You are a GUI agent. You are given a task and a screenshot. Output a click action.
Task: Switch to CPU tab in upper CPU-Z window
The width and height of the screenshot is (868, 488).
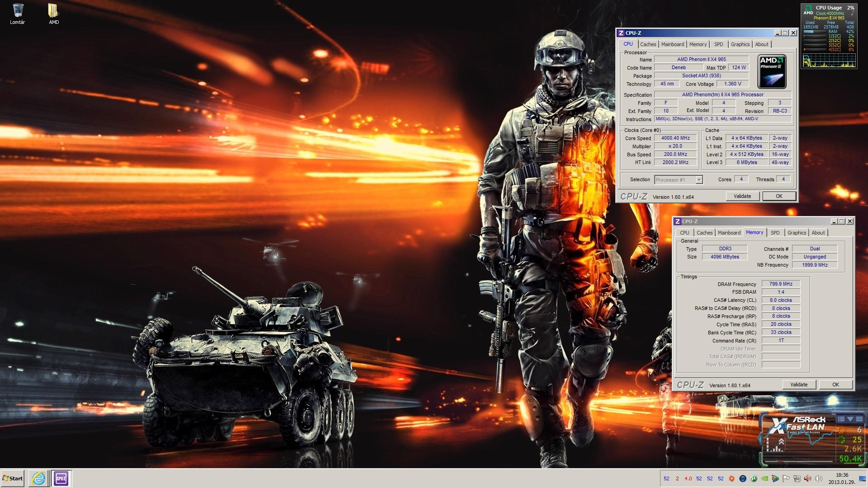point(628,44)
